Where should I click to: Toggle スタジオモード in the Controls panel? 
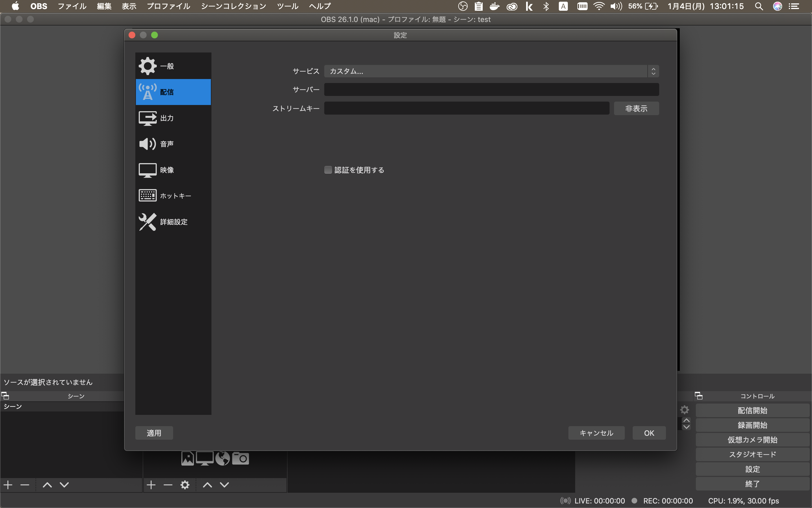[752, 454]
